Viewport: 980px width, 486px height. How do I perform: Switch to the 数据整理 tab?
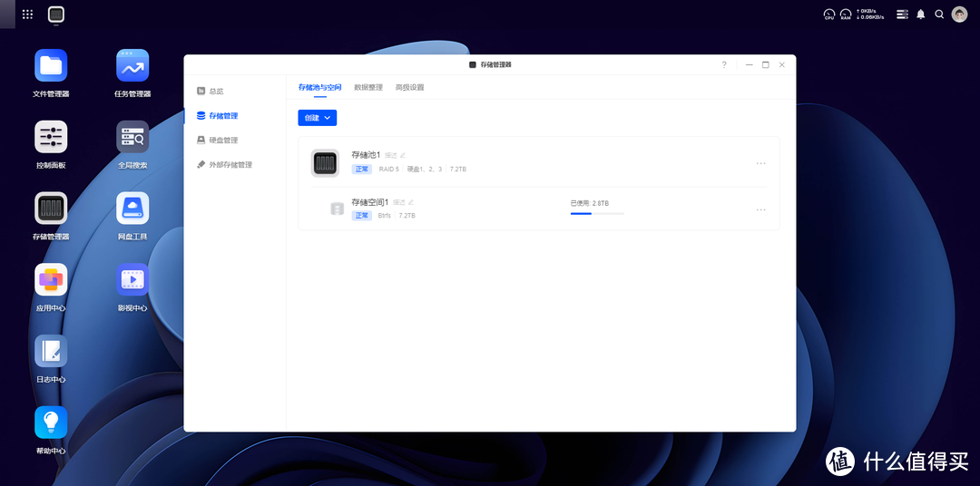tap(368, 87)
